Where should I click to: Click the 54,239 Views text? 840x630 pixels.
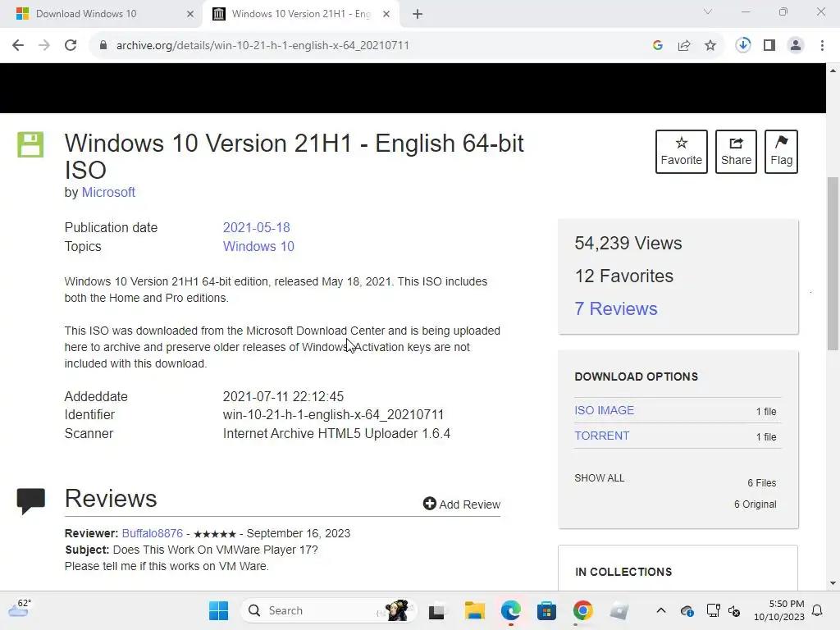point(628,243)
